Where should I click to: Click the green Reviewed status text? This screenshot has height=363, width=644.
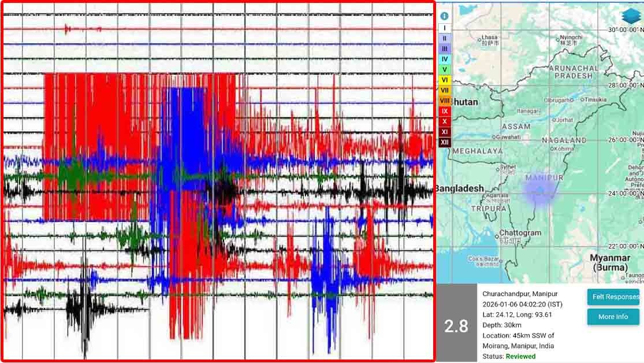click(520, 356)
